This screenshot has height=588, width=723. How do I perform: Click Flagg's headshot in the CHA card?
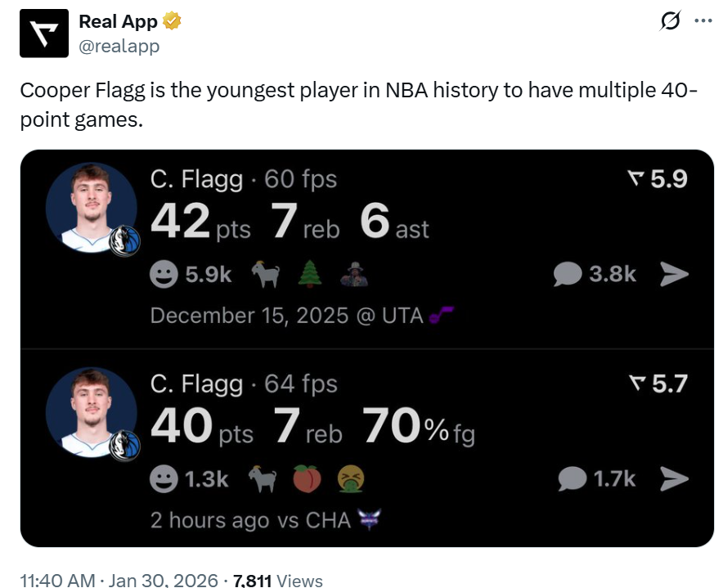[x=91, y=411]
